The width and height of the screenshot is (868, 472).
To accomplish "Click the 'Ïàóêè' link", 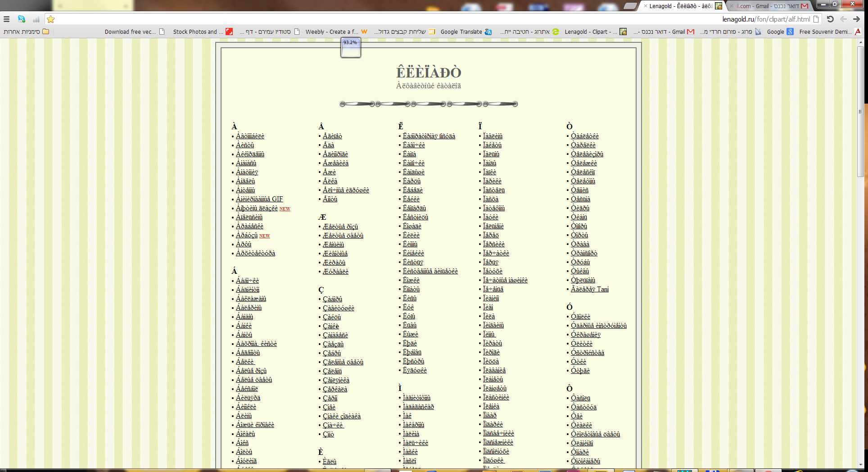I will click(x=491, y=217).
